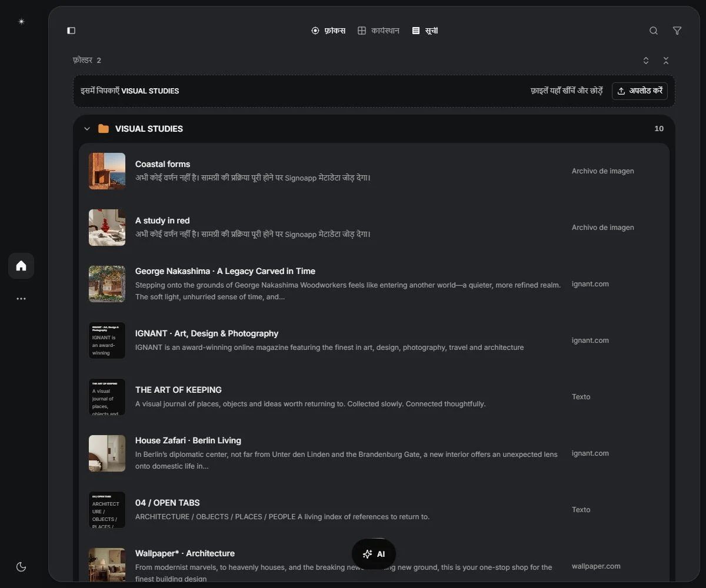706x588 pixels.
Task: Click the title "A study in red"
Action: pos(162,220)
